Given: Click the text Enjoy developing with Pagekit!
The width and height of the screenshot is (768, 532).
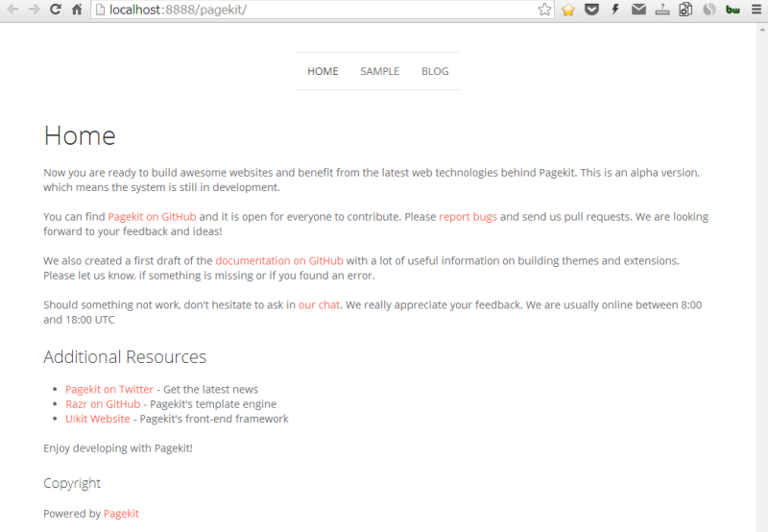Looking at the screenshot, I should (x=117, y=448).
